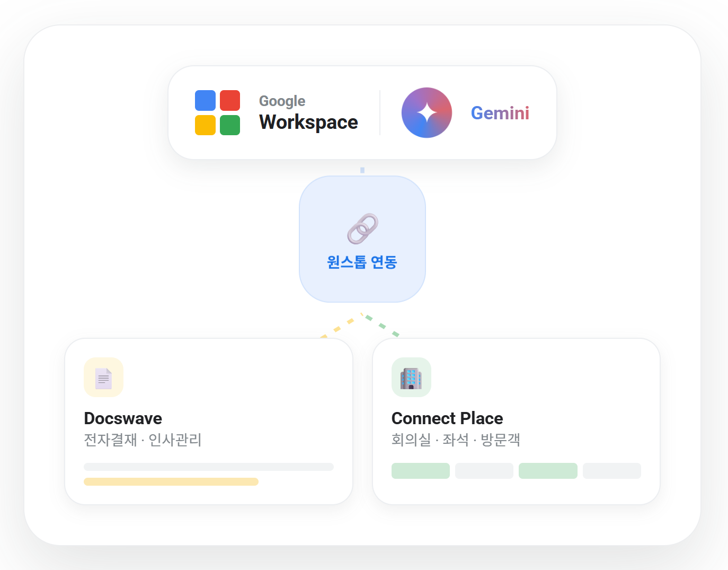Click the red square in Workspace logo
The image size is (728, 570).
point(230,100)
